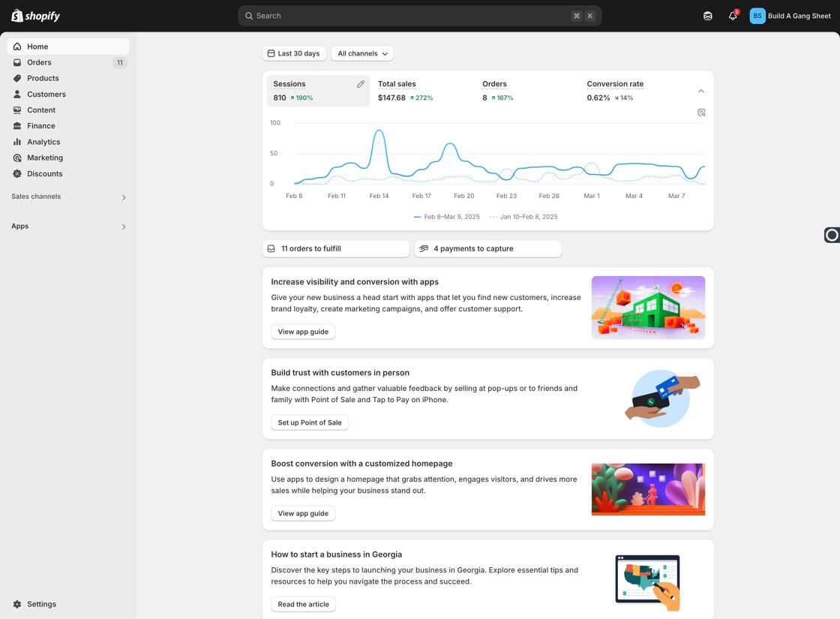
Task: Click View app guide under Boost conversion
Action: point(303,513)
